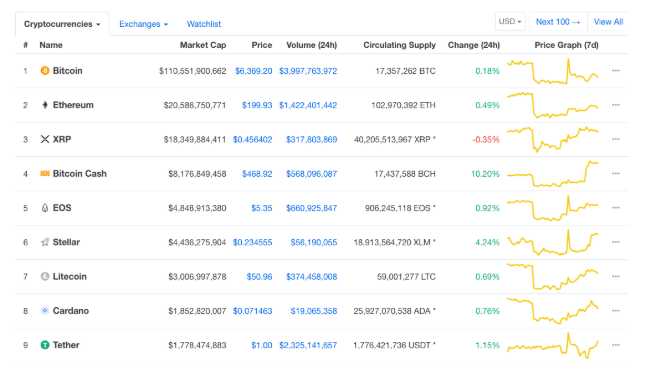Click XRP change value -0.35%

[486, 140]
